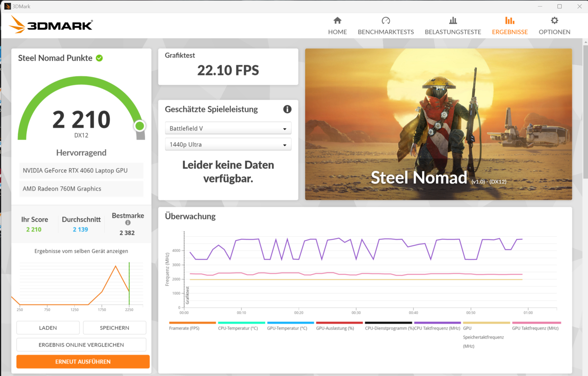Click the info icon under Bestmarke

pyautogui.click(x=128, y=223)
